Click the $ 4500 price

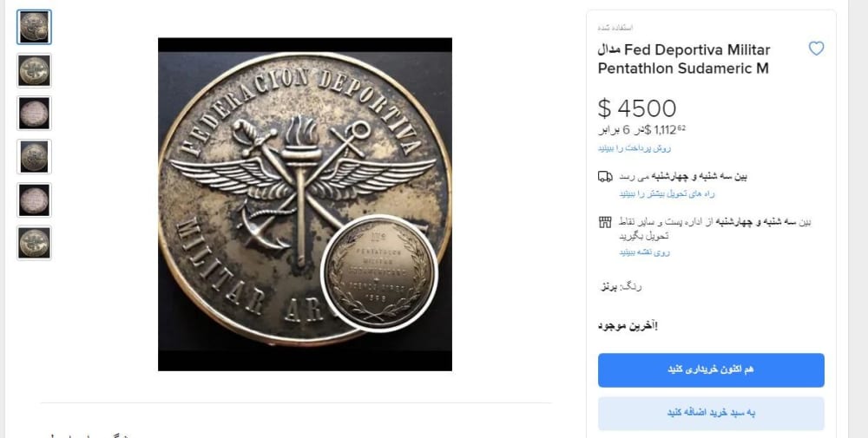(637, 108)
